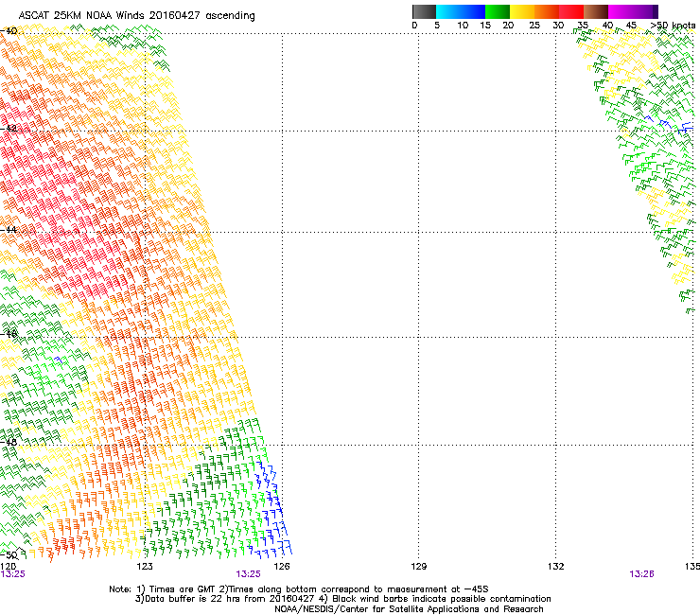Click the purple 13:26 swath time label
The height and width of the screenshot is (615, 700).
click(x=641, y=574)
